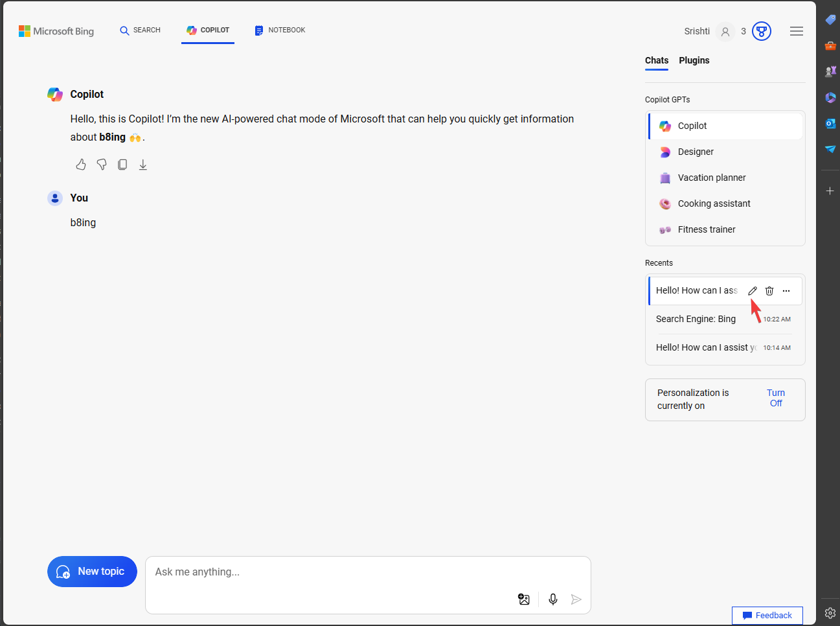Screen dimensions: 840x626
Task: Rename the chat with the pencil icon
Action: point(753,291)
